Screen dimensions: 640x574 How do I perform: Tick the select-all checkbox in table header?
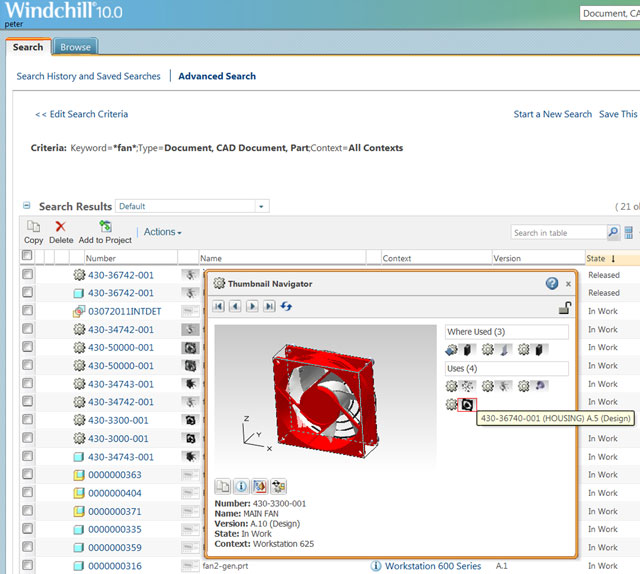pos(28,257)
